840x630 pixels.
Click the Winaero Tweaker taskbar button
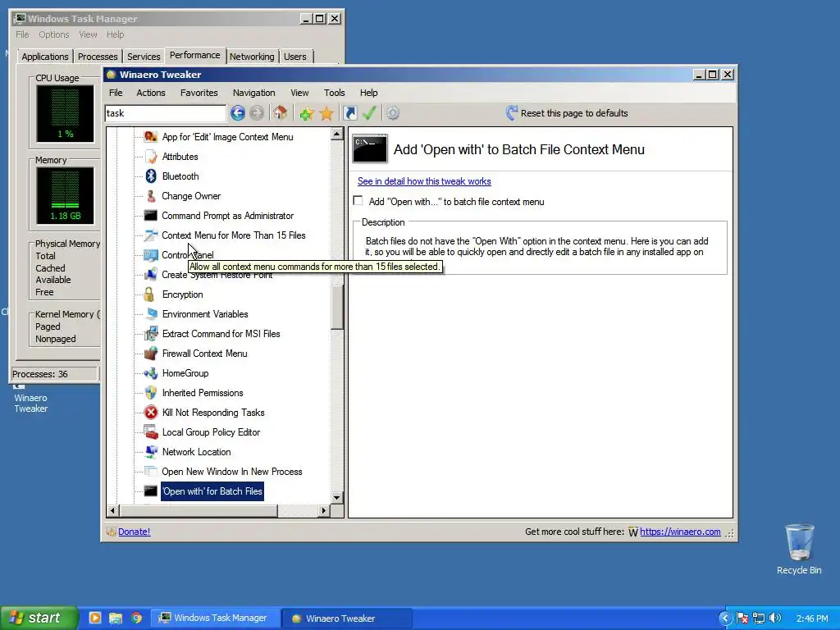click(345, 618)
